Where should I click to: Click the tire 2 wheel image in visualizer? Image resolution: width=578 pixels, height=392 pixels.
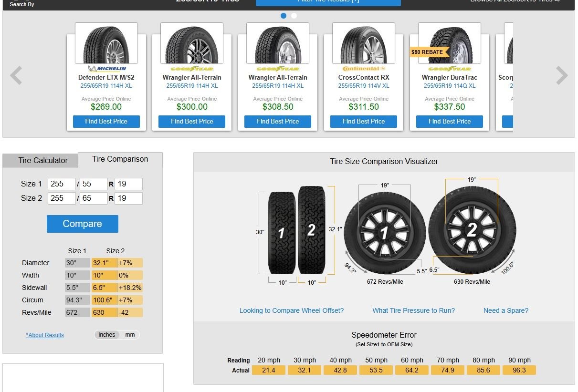[472, 230]
